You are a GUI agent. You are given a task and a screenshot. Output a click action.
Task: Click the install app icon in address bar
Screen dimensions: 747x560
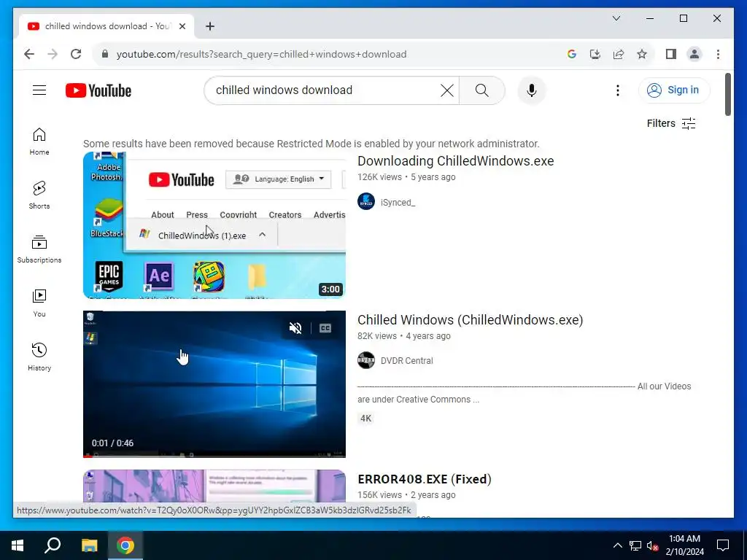(x=595, y=54)
